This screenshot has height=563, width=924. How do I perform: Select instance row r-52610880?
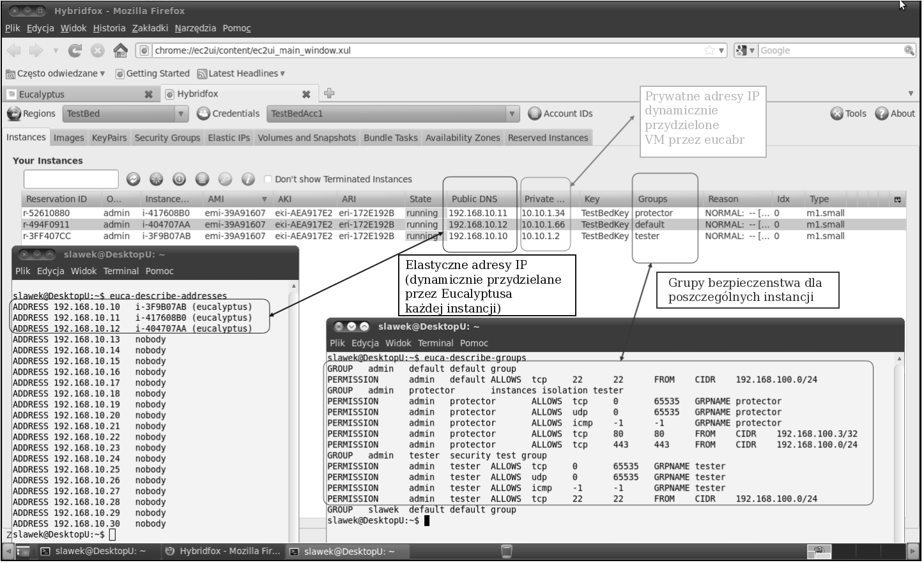pyautogui.click(x=463, y=213)
